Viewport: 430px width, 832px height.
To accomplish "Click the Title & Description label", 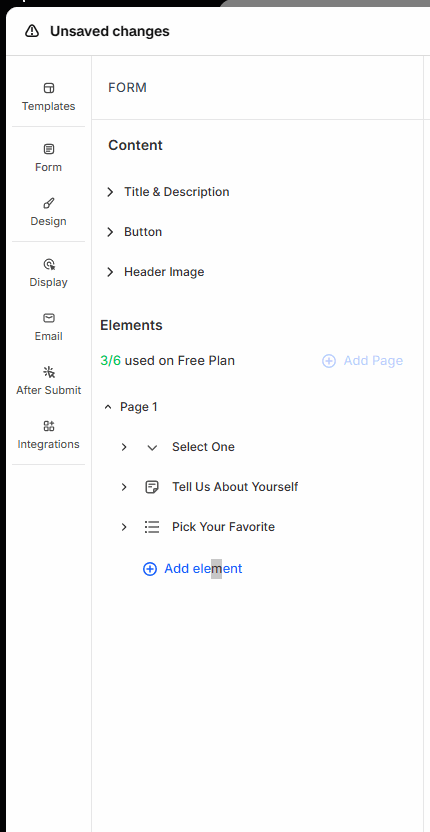I will click(177, 192).
